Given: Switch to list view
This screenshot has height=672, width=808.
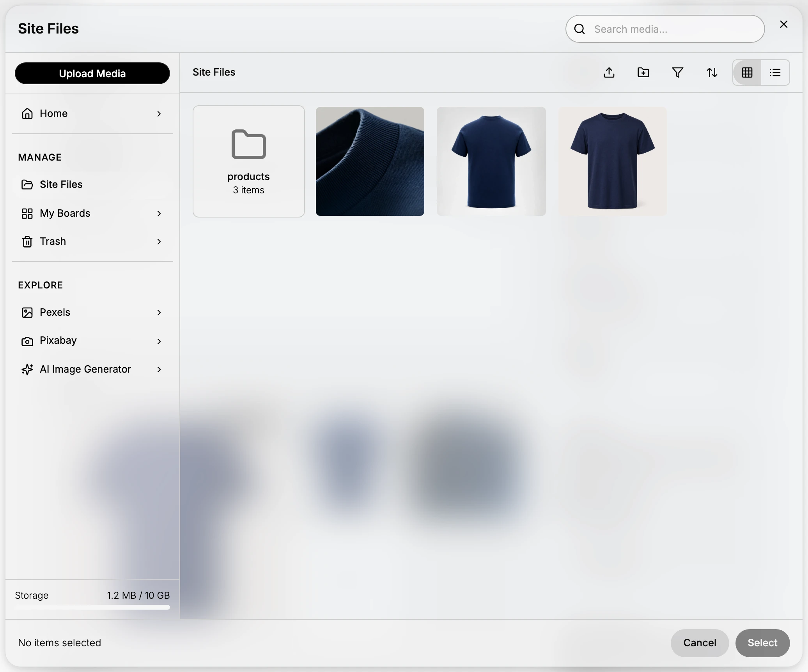Looking at the screenshot, I should pyautogui.click(x=775, y=73).
